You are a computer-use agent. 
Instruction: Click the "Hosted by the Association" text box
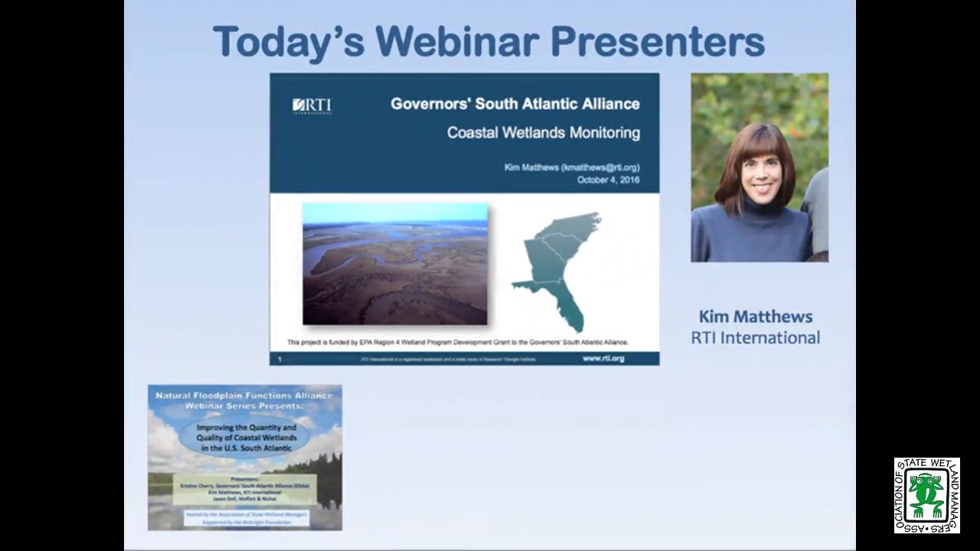pyautogui.click(x=244, y=517)
